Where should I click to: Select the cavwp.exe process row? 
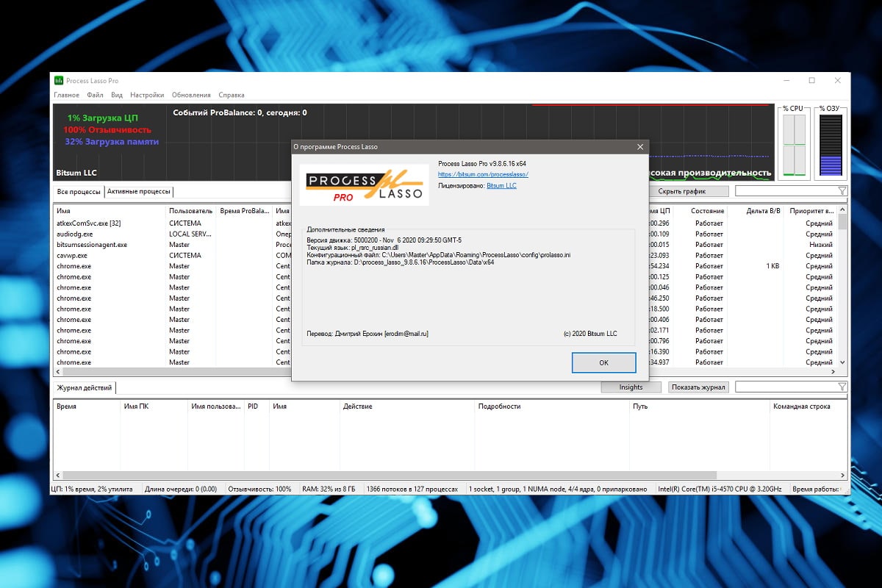pos(445,256)
